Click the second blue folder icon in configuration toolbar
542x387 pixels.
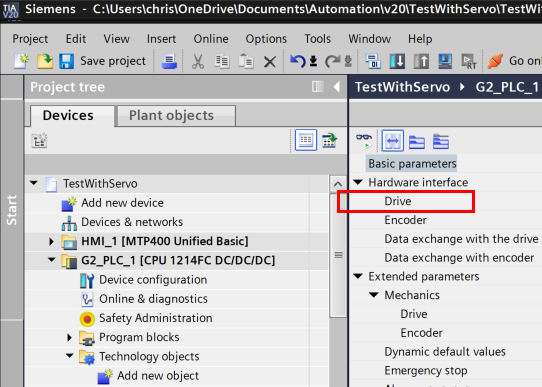[x=441, y=141]
